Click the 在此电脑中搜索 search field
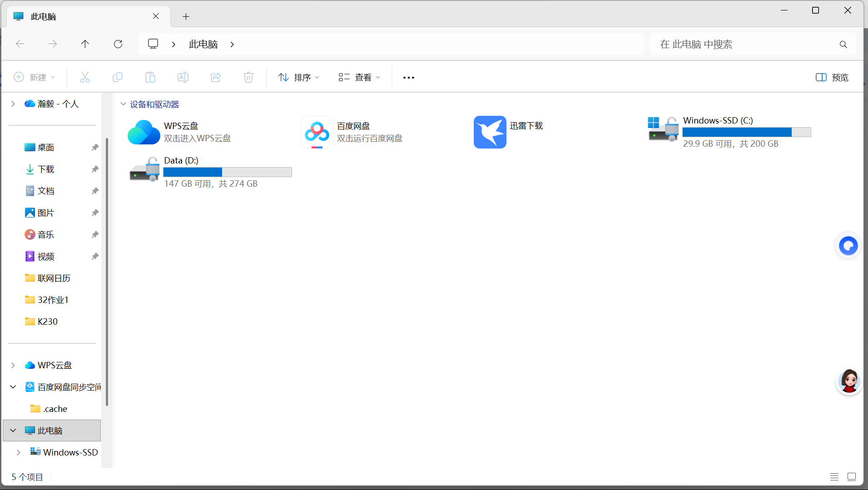 [745, 45]
